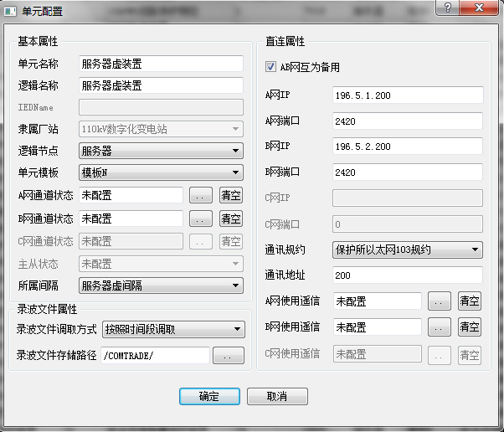Clear the B网通道状态 field
Viewport: 504px width, 432px height.
pyautogui.click(x=230, y=219)
